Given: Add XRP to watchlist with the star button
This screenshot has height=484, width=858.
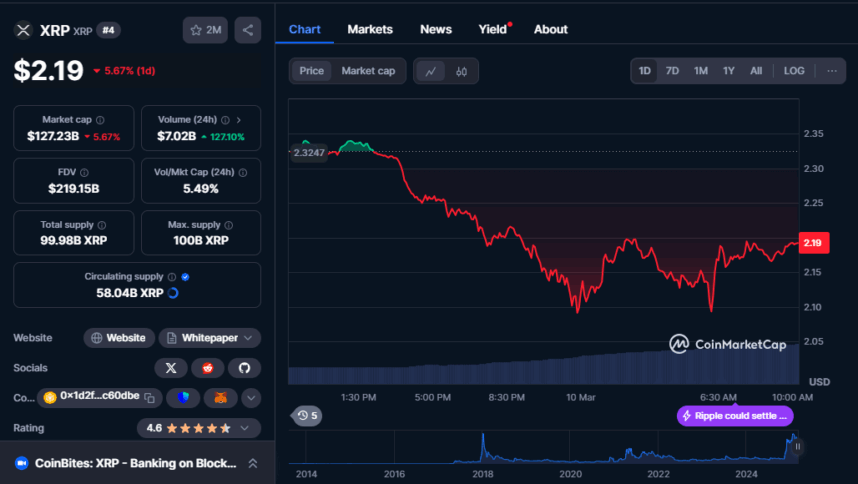Looking at the screenshot, I should click(205, 30).
